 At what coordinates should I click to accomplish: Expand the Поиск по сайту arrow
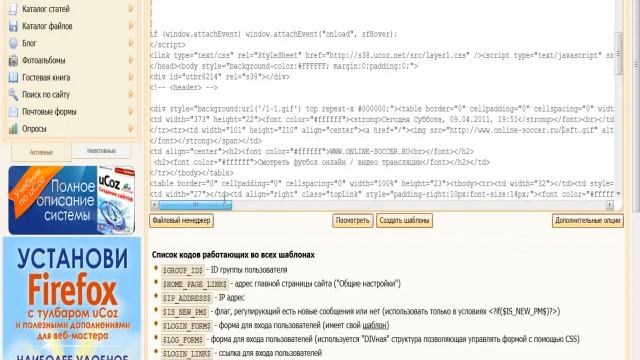131,94
